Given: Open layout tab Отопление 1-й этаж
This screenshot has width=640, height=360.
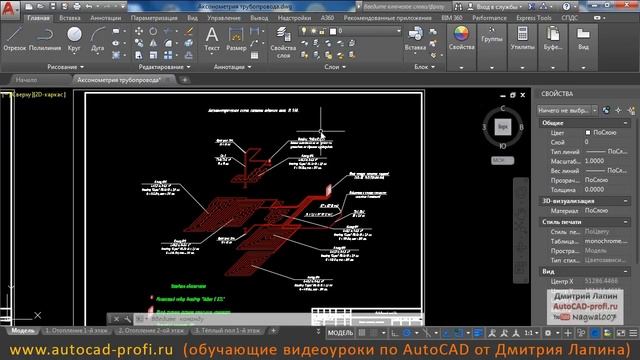Looking at the screenshot, I should 76,331.
